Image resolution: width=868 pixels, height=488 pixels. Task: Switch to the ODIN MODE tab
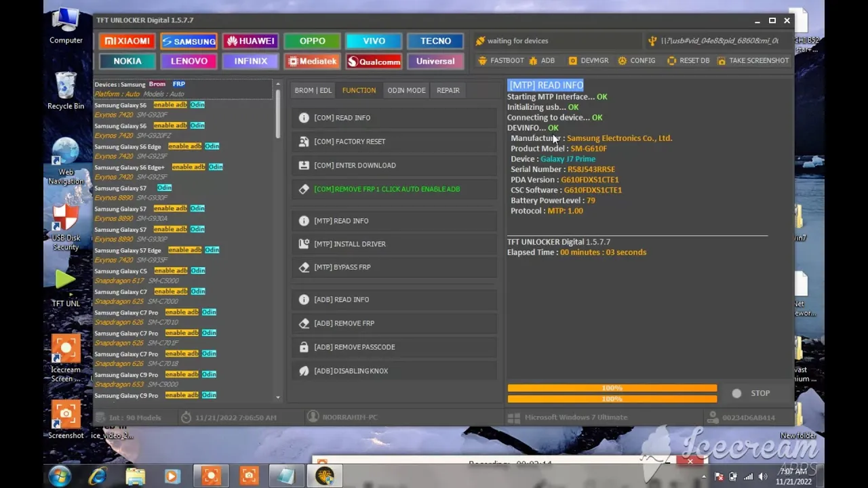coord(406,90)
